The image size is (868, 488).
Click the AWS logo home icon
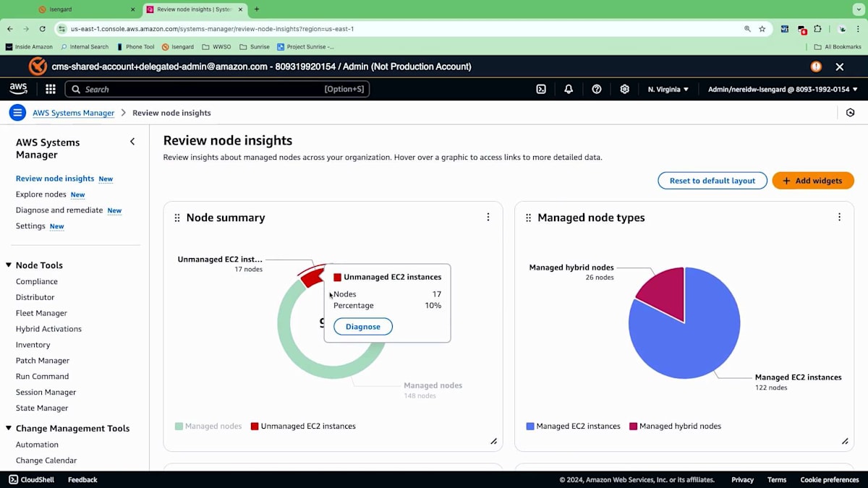pyautogui.click(x=18, y=89)
